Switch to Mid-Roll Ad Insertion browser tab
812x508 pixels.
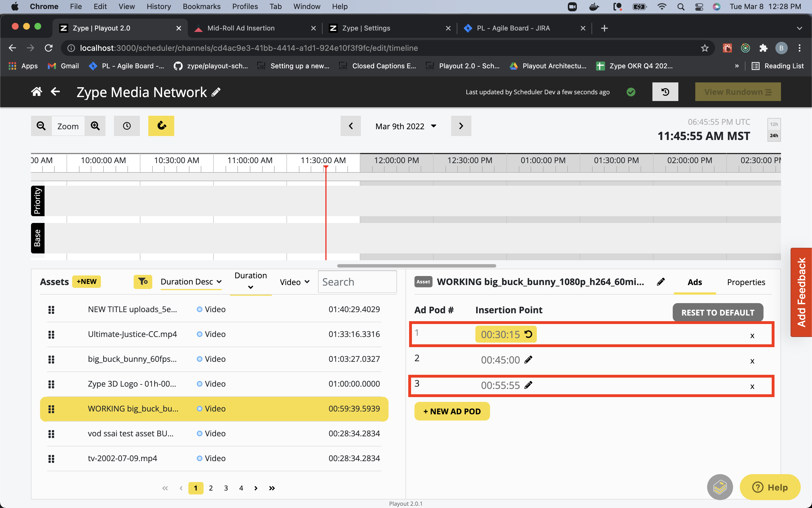tap(255, 28)
